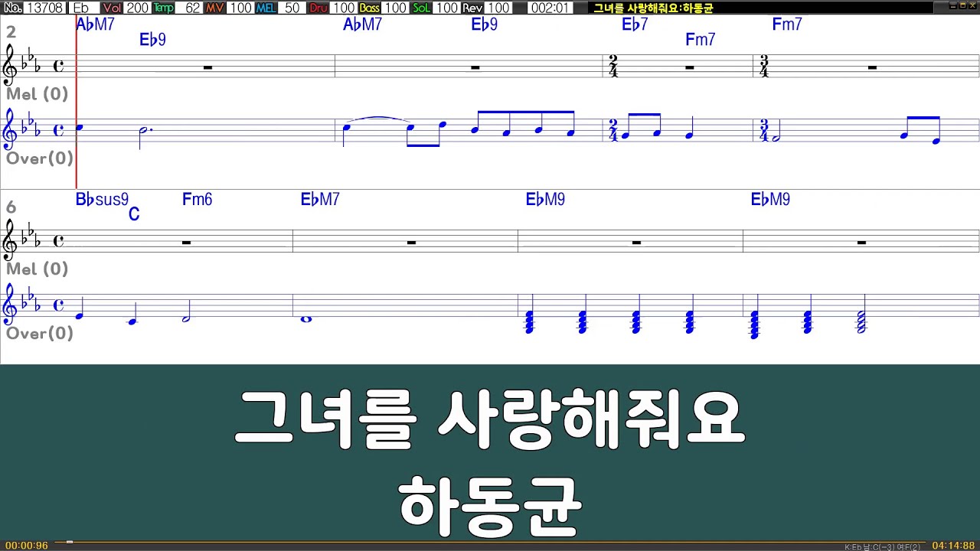Click the volume value 200
980x551 pixels.
coord(137,8)
